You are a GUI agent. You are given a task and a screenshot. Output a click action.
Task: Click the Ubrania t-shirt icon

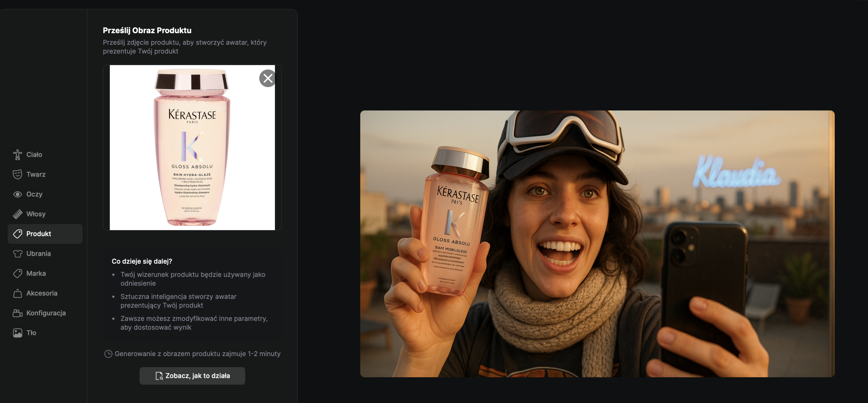coord(18,253)
